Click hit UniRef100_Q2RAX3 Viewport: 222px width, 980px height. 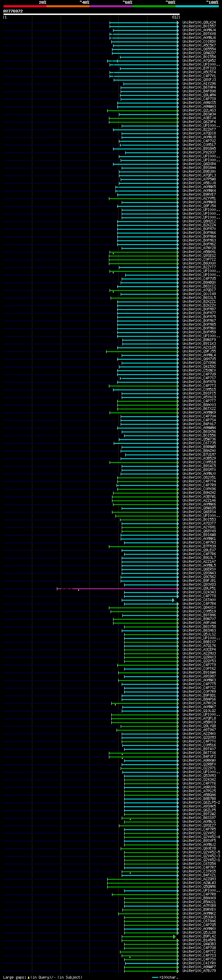(x=199, y=657)
